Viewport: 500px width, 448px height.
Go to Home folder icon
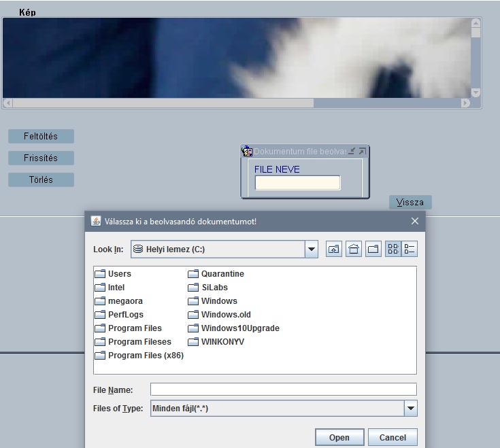354,249
